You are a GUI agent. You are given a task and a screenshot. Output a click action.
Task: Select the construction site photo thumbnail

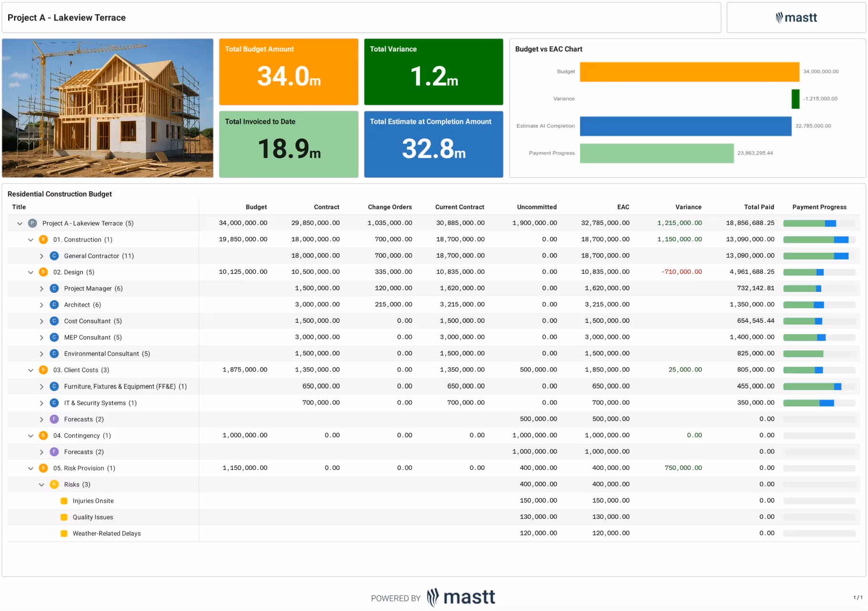coord(107,108)
